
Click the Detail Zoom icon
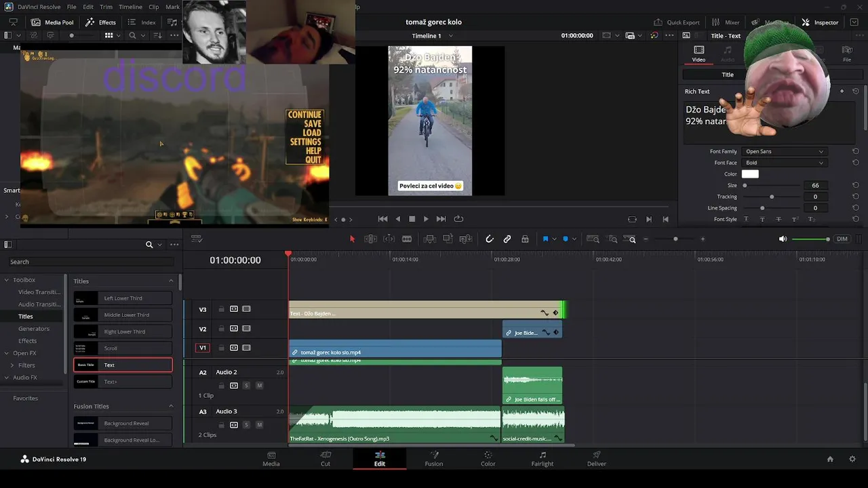(612, 239)
